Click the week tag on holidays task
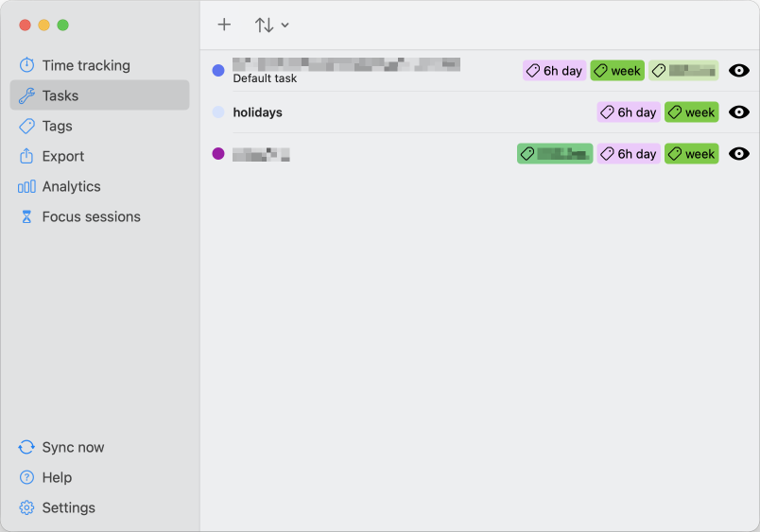This screenshot has width=760, height=532. click(x=691, y=112)
